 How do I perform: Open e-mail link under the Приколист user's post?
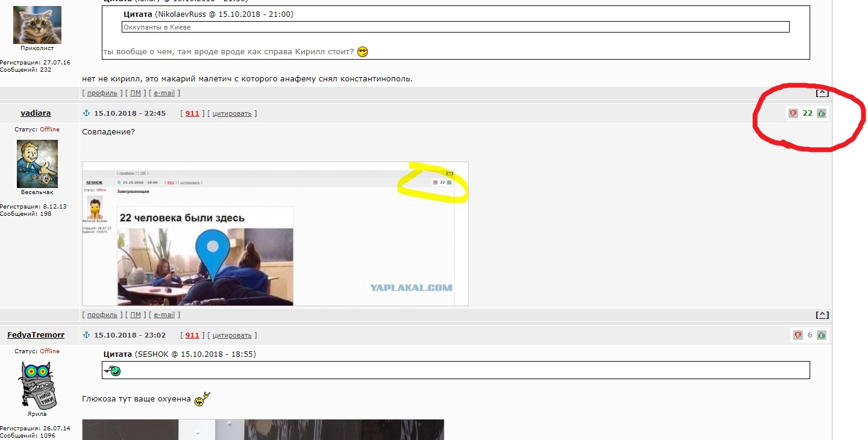[164, 93]
